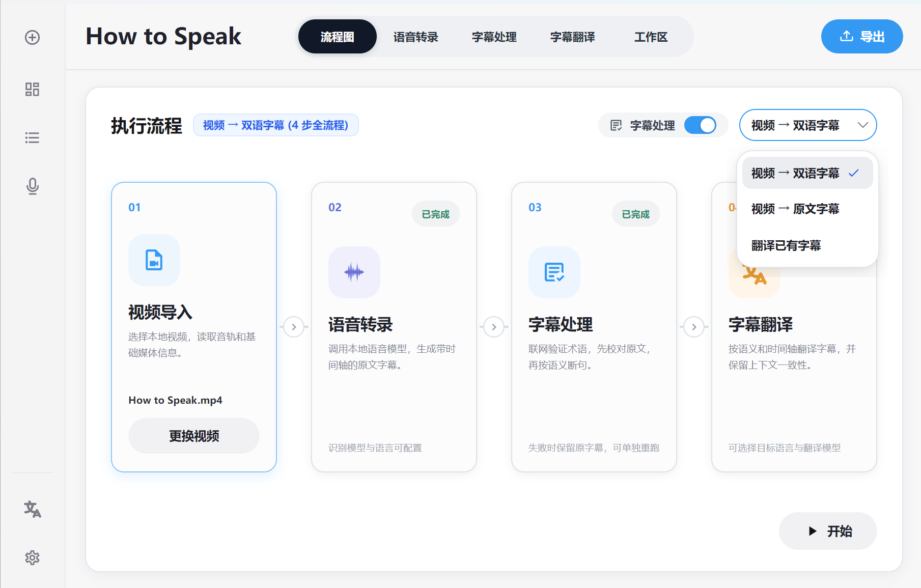
Task: Click the audio waveform icon in step 02
Action: (x=354, y=272)
